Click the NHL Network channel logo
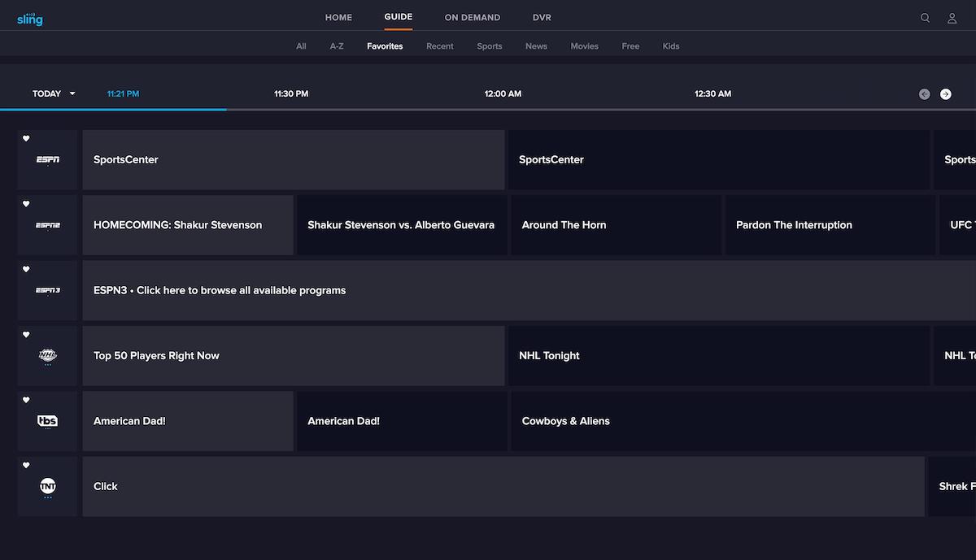Viewport: 976px width, 560px height. (47, 355)
